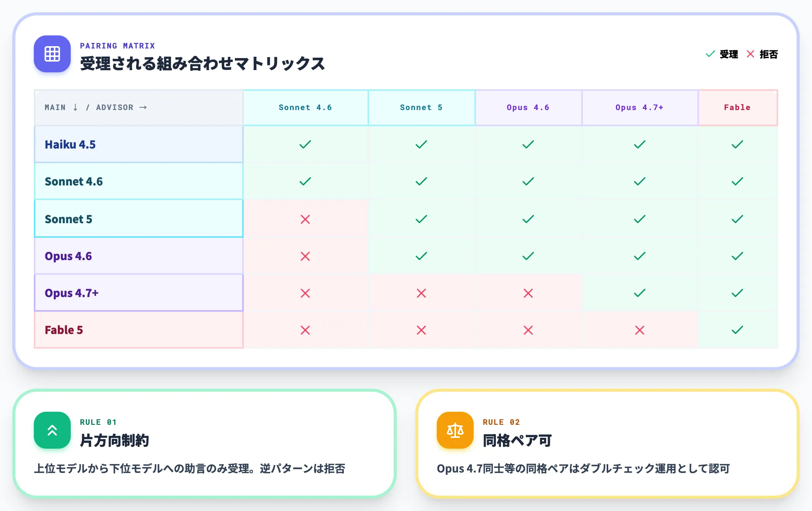Viewport: 812px width, 511px height.
Task: Click the purple grid matrix icon
Action: pos(52,54)
